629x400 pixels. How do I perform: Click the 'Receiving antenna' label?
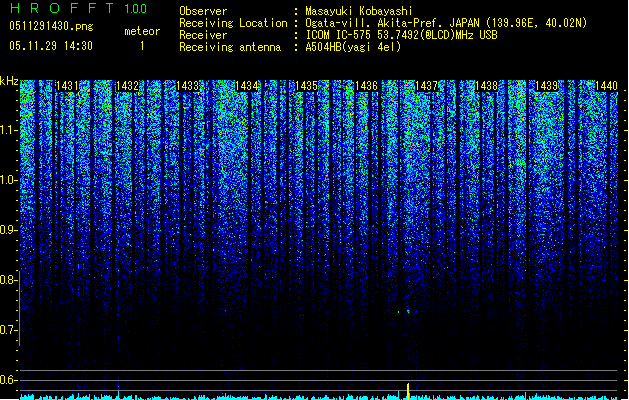tap(230, 47)
